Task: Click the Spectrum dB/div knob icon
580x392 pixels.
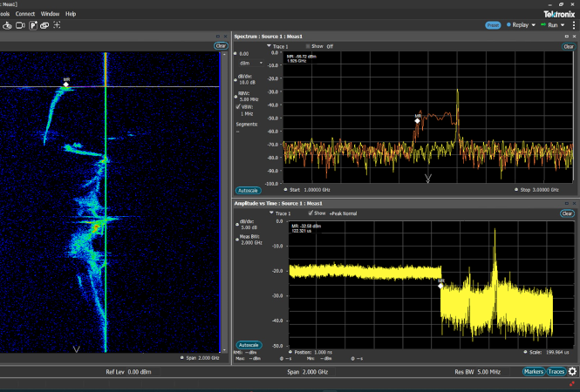Action: 235,79
